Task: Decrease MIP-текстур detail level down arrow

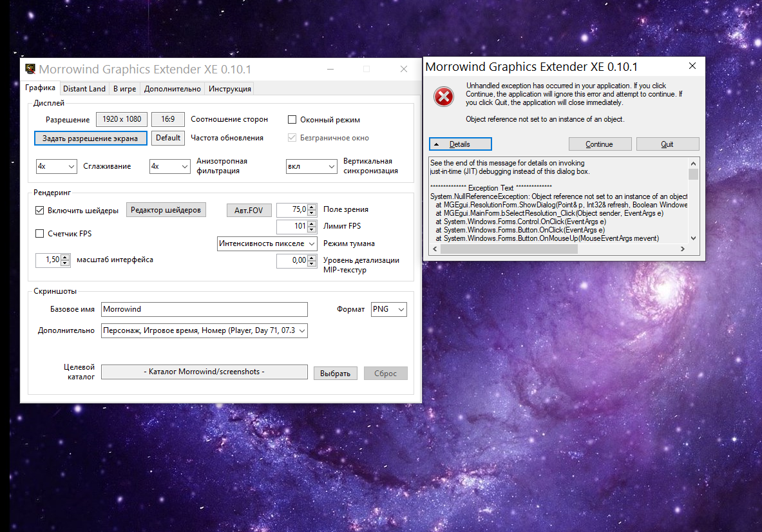Action: pyautogui.click(x=312, y=263)
